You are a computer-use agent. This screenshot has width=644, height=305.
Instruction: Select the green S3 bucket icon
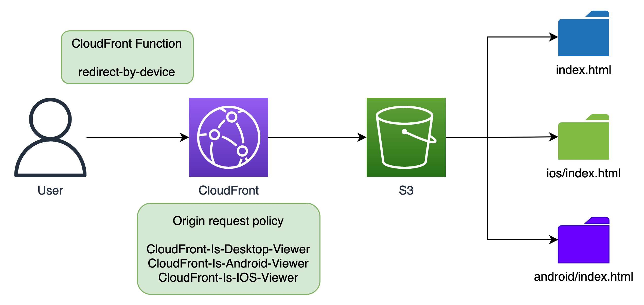(x=406, y=137)
